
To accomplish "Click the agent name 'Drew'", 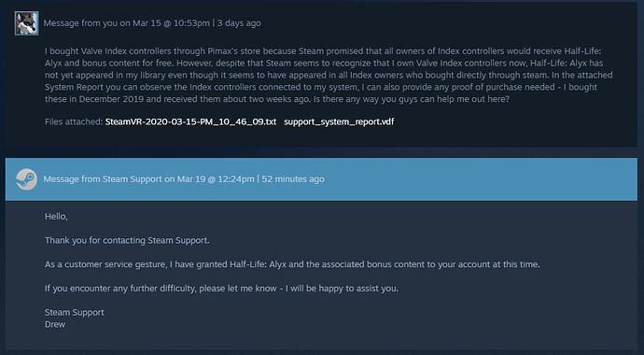I will coord(55,324).
